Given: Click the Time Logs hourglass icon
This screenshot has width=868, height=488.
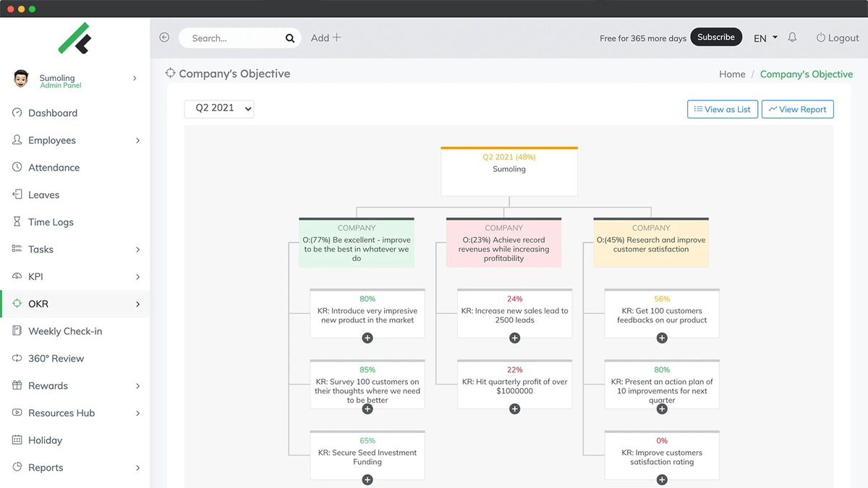Looking at the screenshot, I should (17, 222).
